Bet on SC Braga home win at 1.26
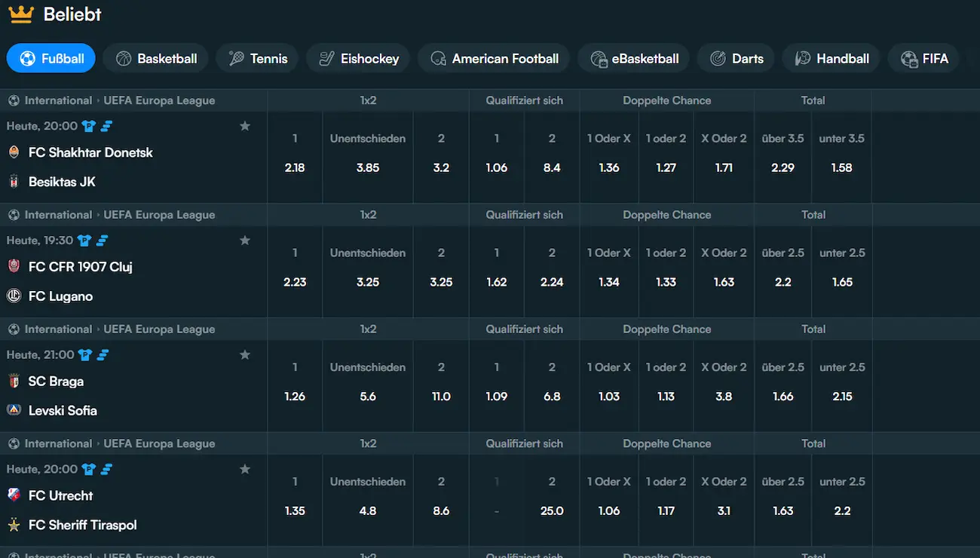980x558 pixels. [x=295, y=386]
